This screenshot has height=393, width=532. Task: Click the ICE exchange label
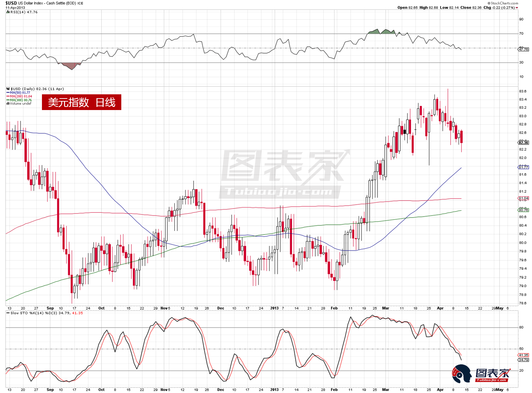(81, 3)
